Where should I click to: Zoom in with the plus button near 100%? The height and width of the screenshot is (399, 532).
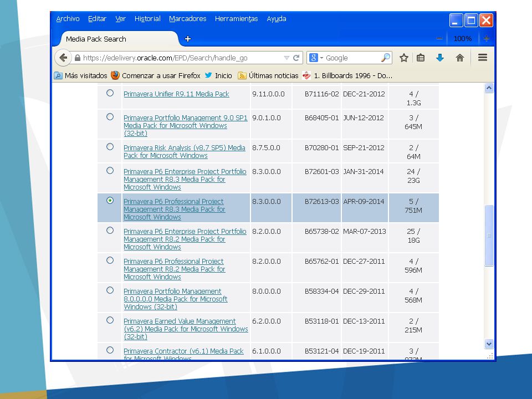(x=487, y=39)
